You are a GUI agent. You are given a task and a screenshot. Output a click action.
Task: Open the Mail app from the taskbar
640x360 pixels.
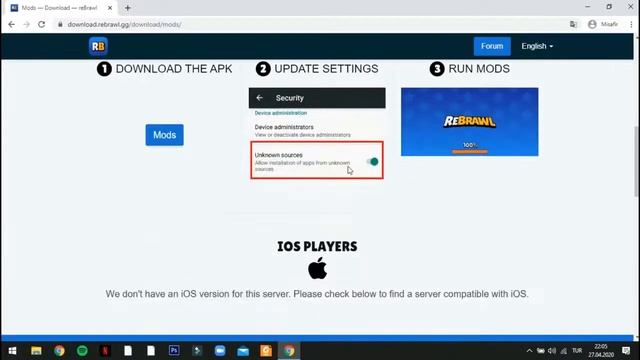pos(243,351)
